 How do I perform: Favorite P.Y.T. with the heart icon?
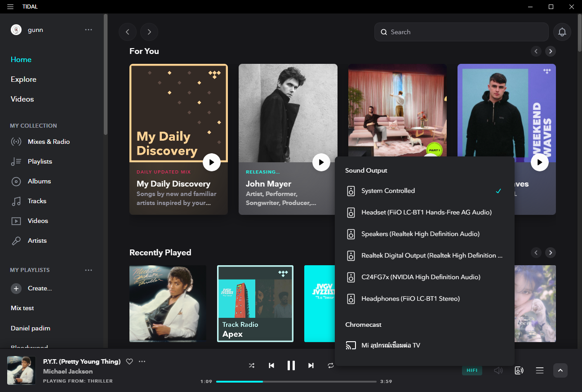(x=129, y=361)
